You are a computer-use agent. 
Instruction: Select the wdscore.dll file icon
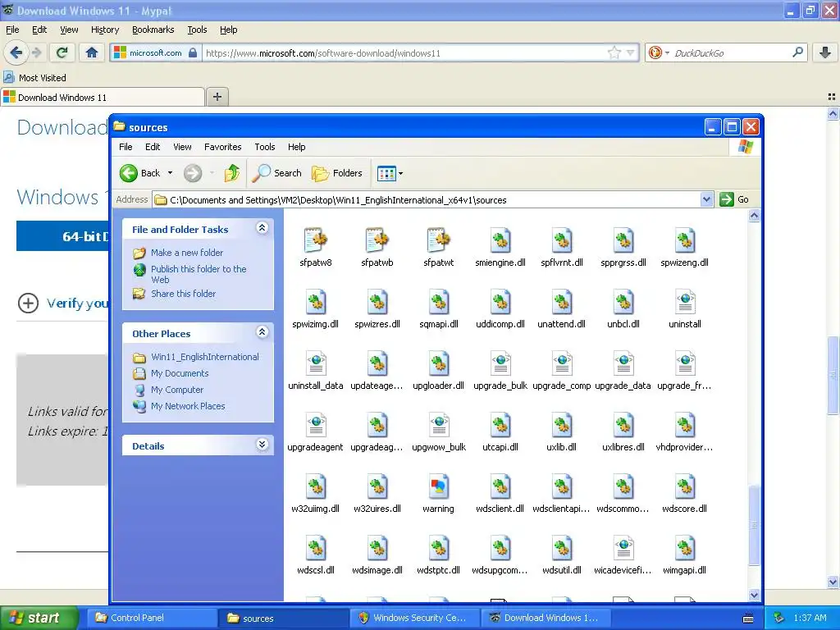pos(685,486)
